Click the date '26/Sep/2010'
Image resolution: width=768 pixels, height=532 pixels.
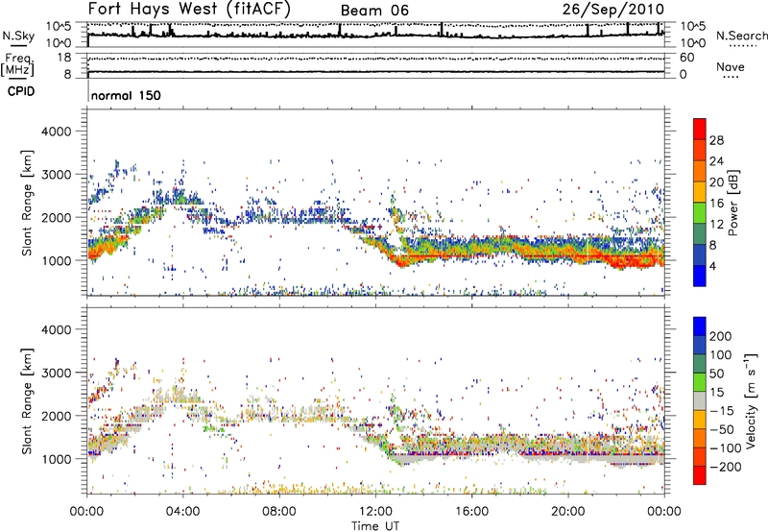pyautogui.click(x=613, y=9)
